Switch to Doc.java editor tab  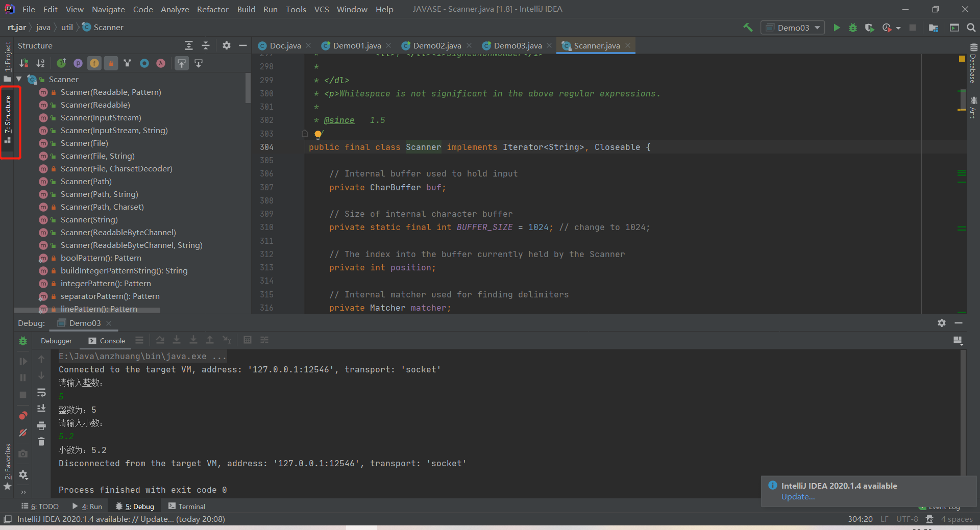point(285,45)
